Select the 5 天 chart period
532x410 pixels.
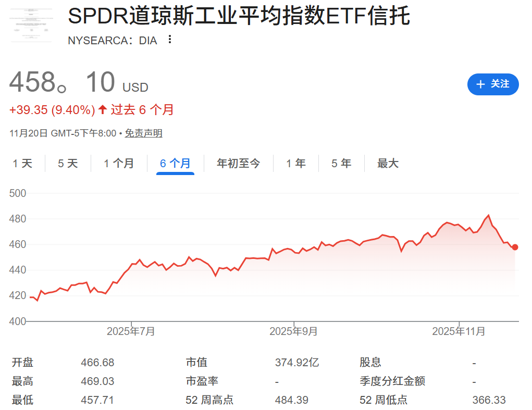pos(67,163)
